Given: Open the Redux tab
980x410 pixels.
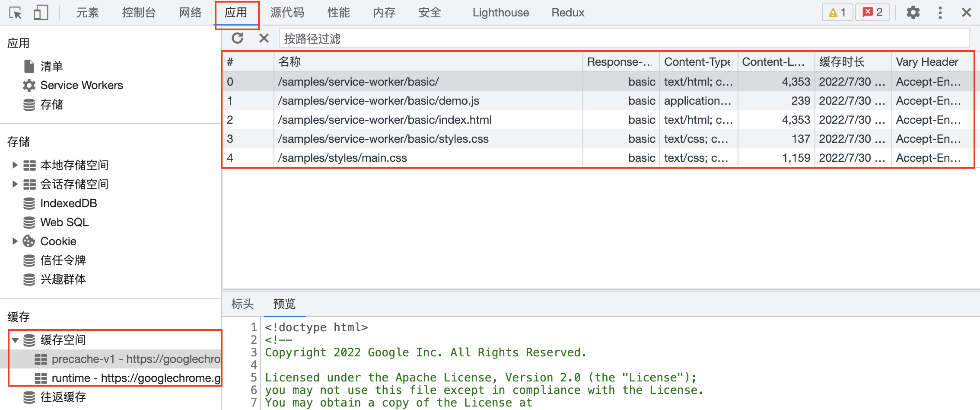Looking at the screenshot, I should 568,13.
